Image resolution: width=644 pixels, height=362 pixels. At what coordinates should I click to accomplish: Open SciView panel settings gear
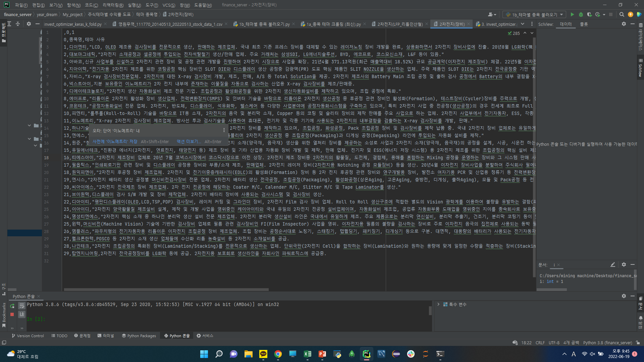click(624, 24)
